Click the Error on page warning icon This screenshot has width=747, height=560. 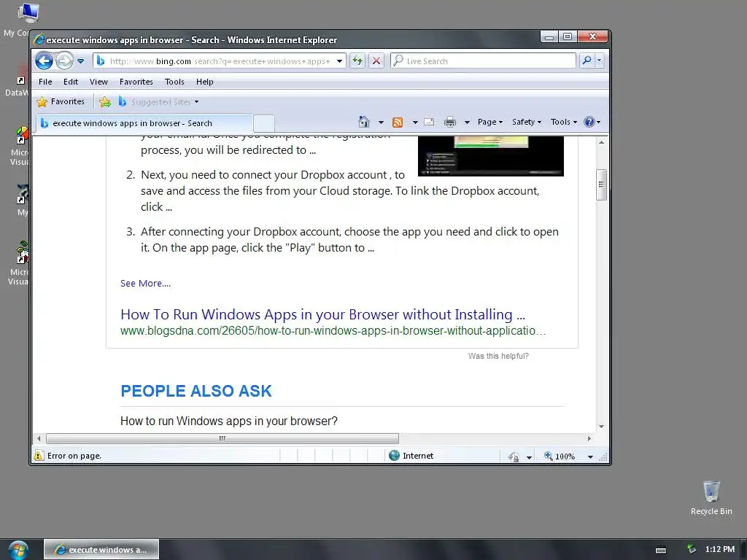[39, 456]
